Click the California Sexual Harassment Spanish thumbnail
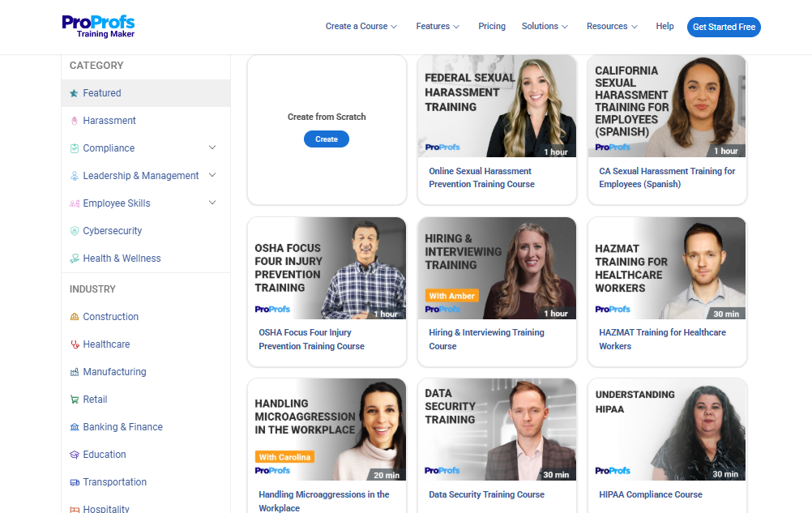The height and width of the screenshot is (513, 812). pos(667,106)
